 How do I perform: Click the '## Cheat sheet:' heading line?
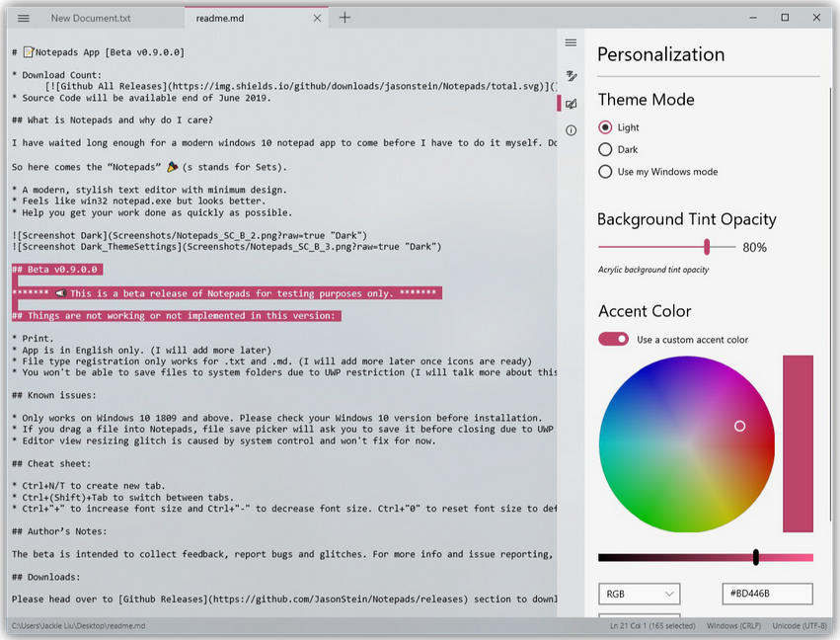point(51,463)
